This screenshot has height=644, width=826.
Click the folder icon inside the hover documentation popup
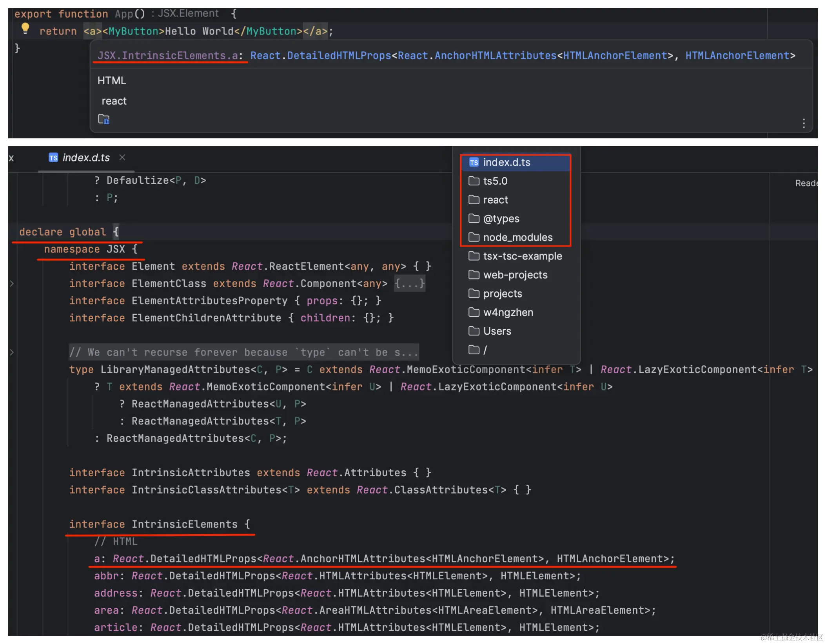click(103, 119)
